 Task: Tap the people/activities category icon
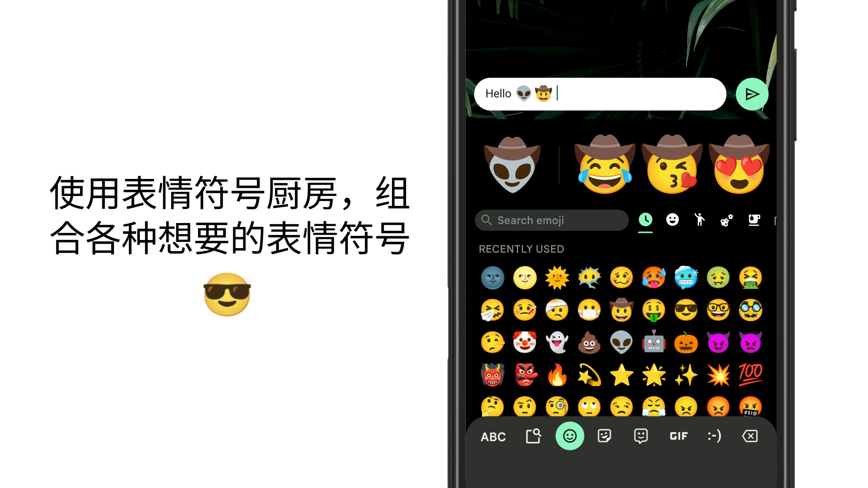coord(699,220)
